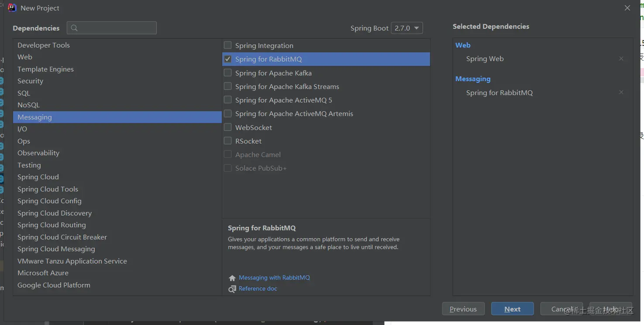Click the Spring for RabbitMQ description title

262,228
